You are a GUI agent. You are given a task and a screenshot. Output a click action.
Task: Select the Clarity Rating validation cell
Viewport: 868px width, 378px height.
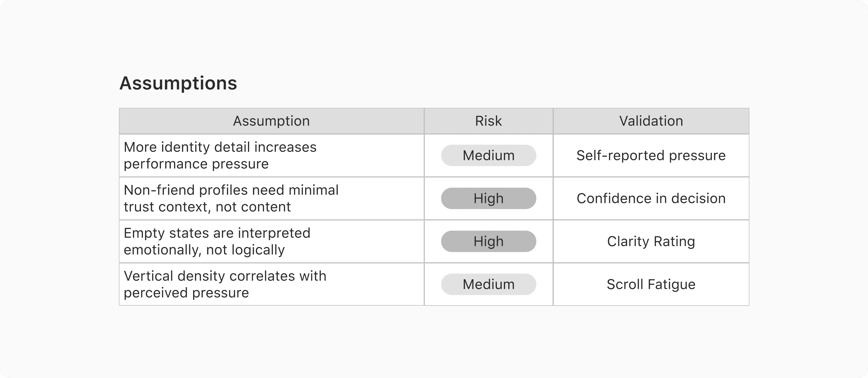(x=651, y=241)
